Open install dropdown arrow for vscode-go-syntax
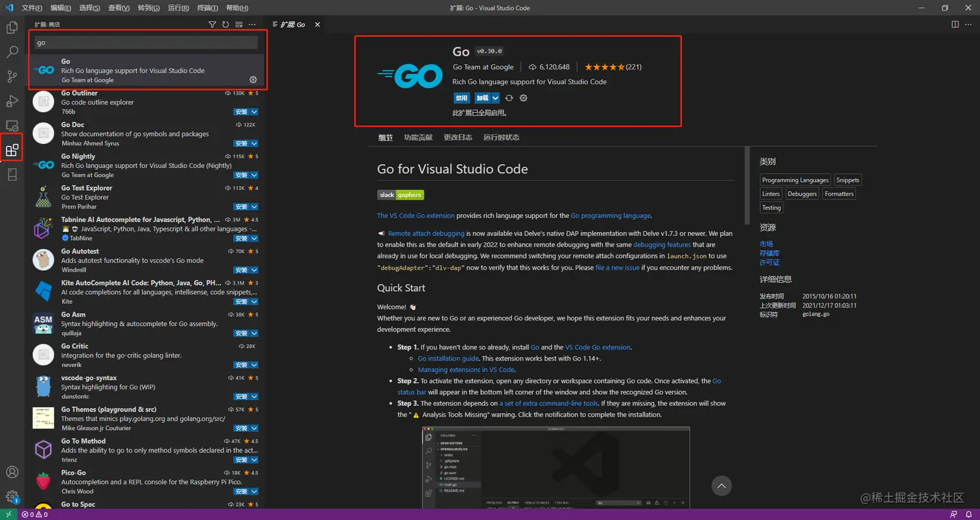The width and height of the screenshot is (980, 520). pyautogui.click(x=255, y=397)
